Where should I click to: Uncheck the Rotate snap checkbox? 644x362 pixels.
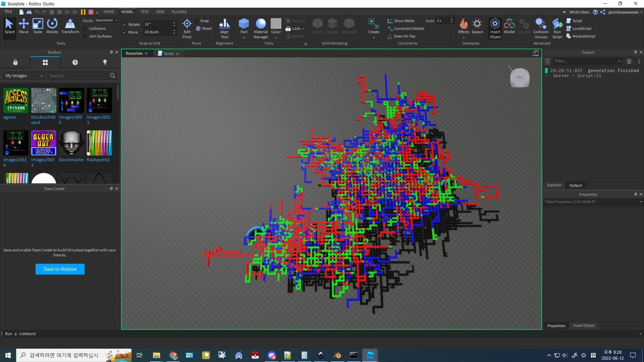coord(124,25)
